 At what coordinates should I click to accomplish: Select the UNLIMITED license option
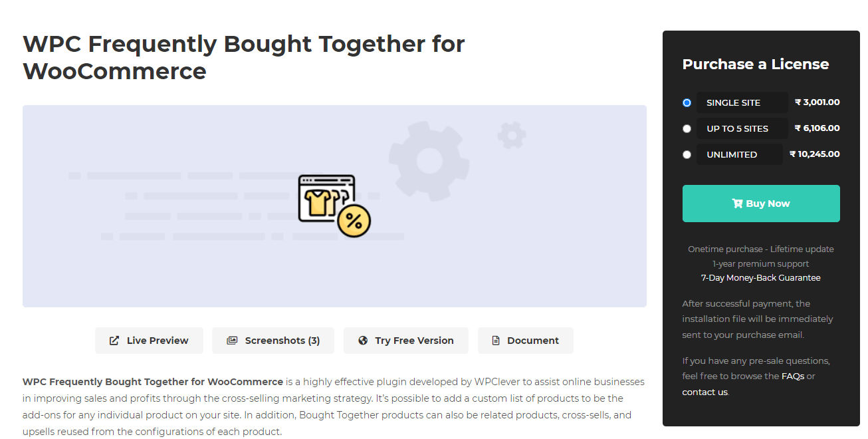click(x=687, y=154)
